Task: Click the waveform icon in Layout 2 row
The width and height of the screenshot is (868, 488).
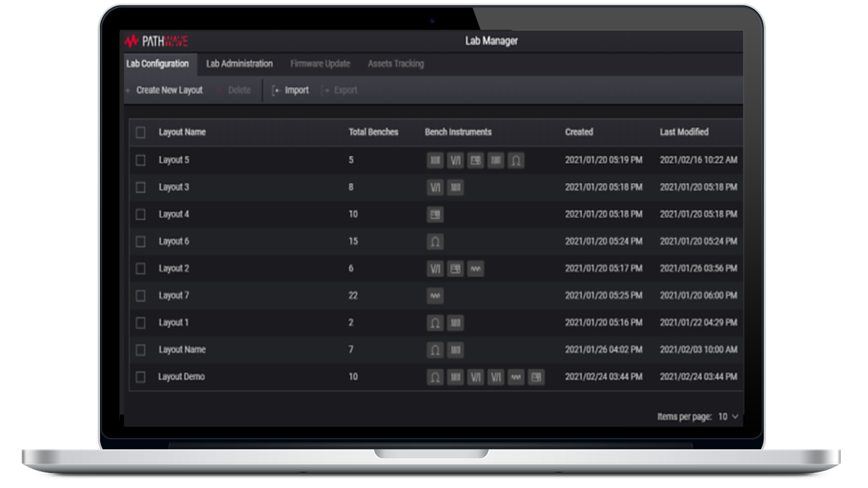Action: tap(476, 269)
